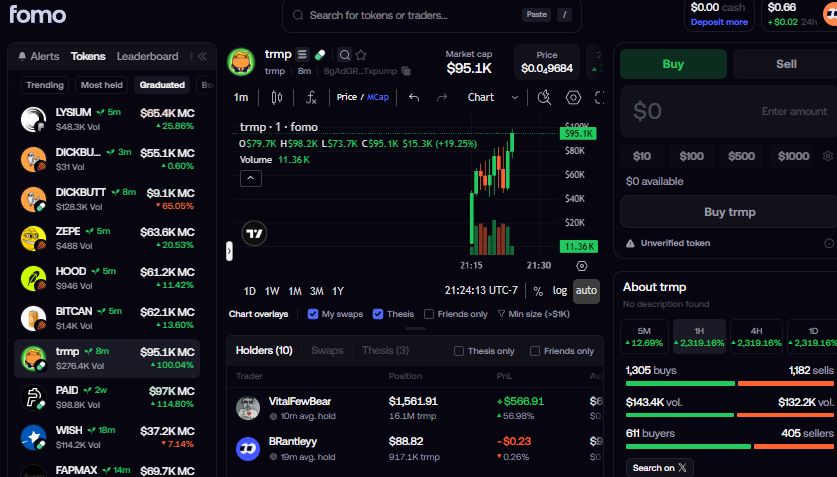Click the Unverified token warning triangle
Image resolution: width=837 pixels, height=477 pixels.
click(x=630, y=243)
